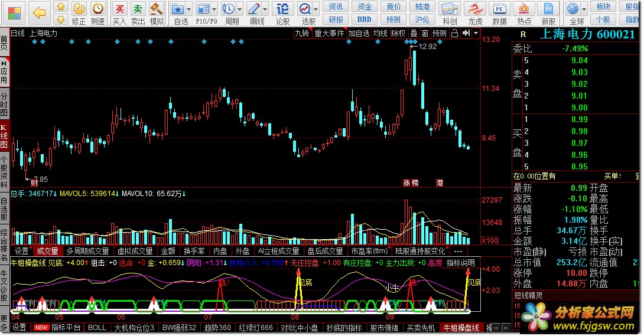Toggle 除权 adjustment mode
This screenshot has height=336, width=644.
(398, 33)
